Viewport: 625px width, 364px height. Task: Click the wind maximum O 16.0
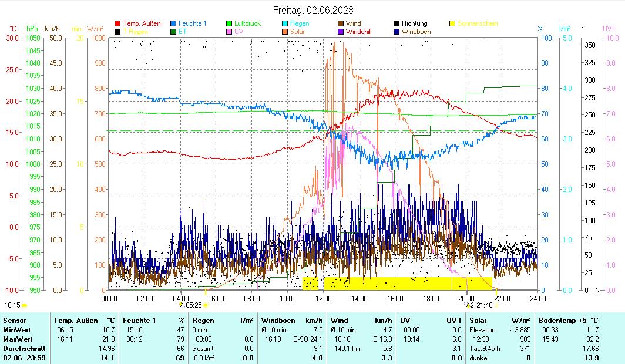pos(382,339)
